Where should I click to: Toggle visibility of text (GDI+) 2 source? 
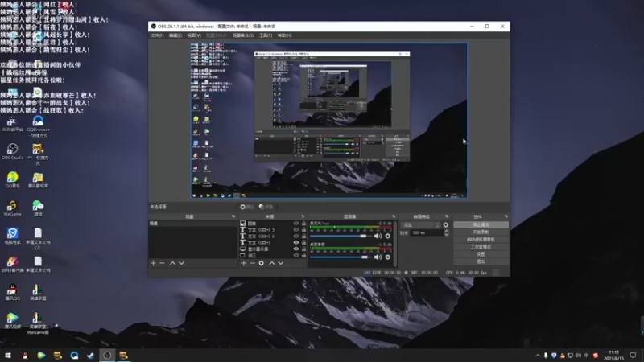[x=295, y=237]
